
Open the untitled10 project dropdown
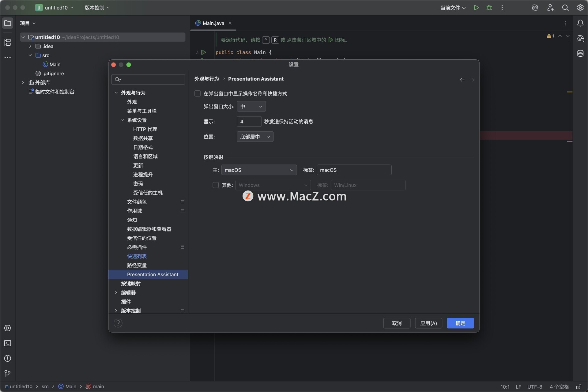(55, 8)
